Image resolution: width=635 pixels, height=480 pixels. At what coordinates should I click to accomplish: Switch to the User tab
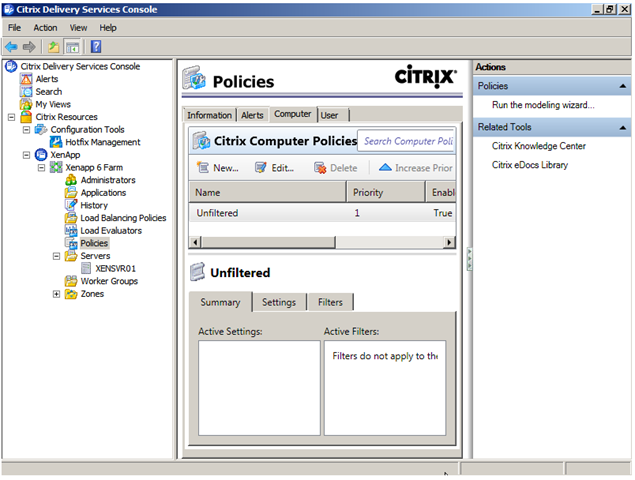click(x=333, y=115)
